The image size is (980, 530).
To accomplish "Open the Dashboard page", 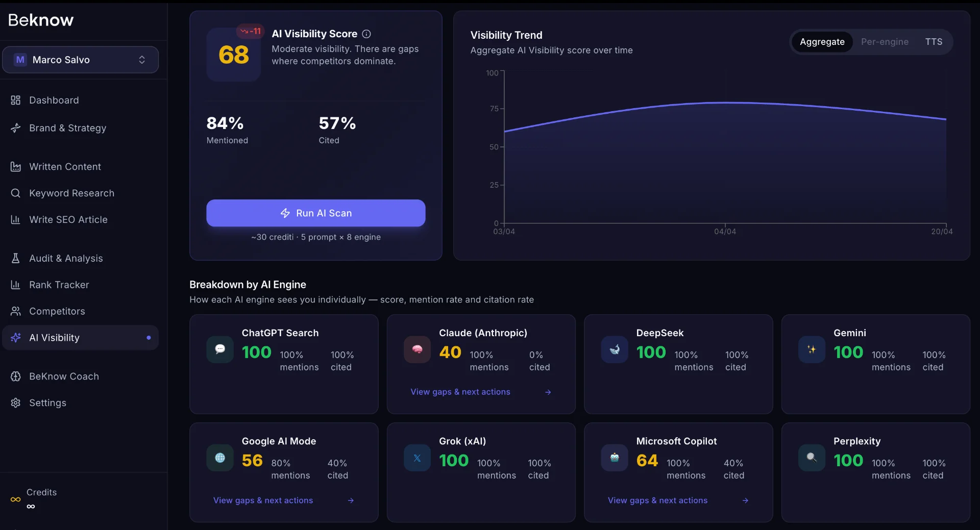I will pos(81,100).
